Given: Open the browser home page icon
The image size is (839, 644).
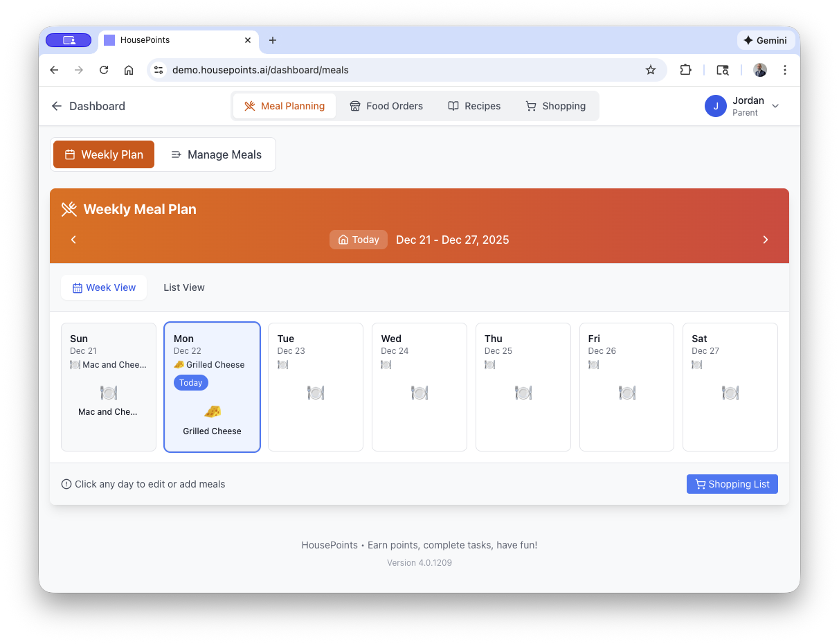Looking at the screenshot, I should [x=129, y=70].
